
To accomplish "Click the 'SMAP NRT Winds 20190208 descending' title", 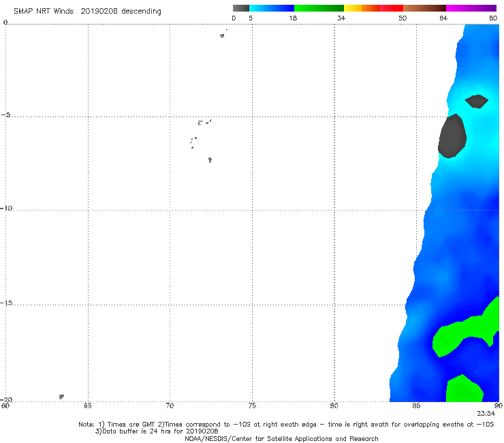I will tap(87, 12).
